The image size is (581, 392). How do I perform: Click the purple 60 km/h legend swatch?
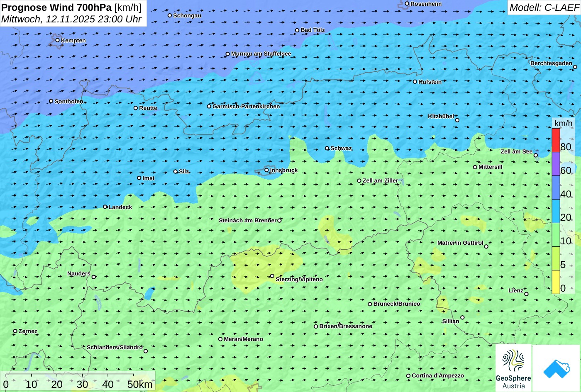click(x=556, y=164)
